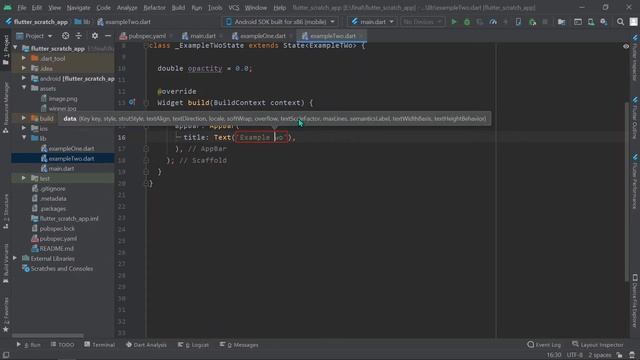The height and width of the screenshot is (360, 640).
Task: Open the Logcat tool window
Action: [193, 345]
